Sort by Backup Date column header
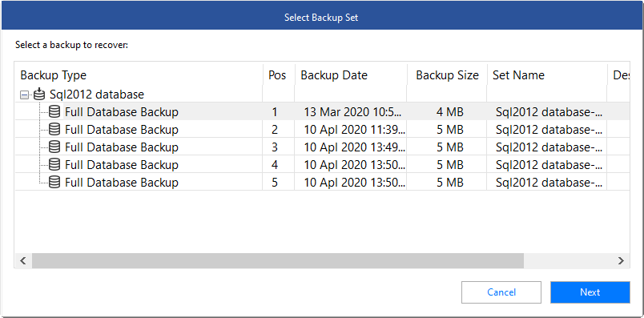This screenshot has width=644, height=318. point(351,75)
